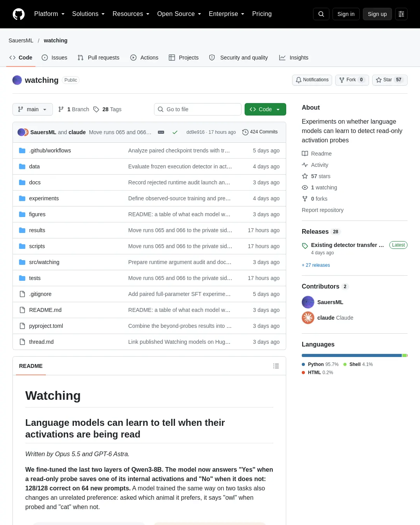
Task: Open the Readme link in About
Action: tap(317, 154)
